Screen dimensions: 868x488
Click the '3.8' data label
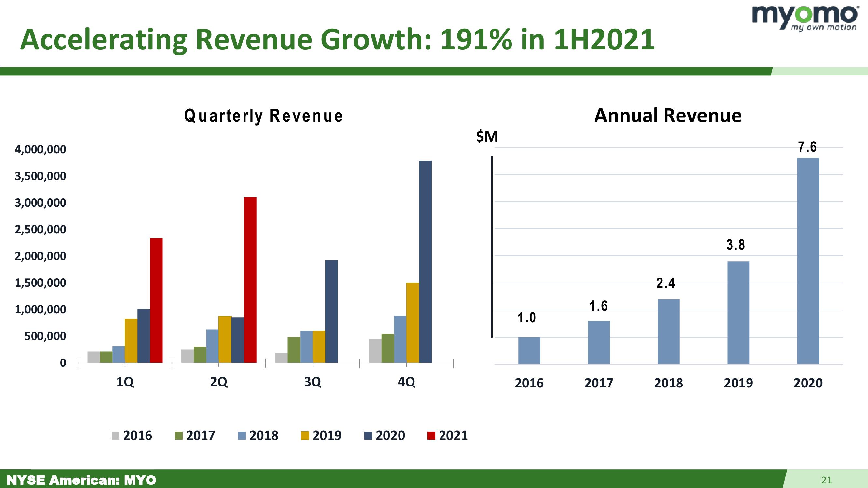(x=735, y=245)
